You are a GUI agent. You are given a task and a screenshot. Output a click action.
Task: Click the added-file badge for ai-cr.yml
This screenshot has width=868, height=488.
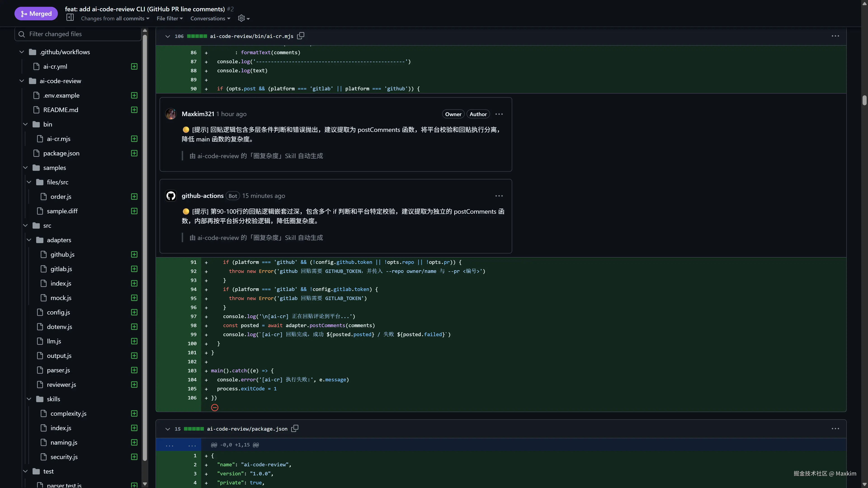point(134,66)
